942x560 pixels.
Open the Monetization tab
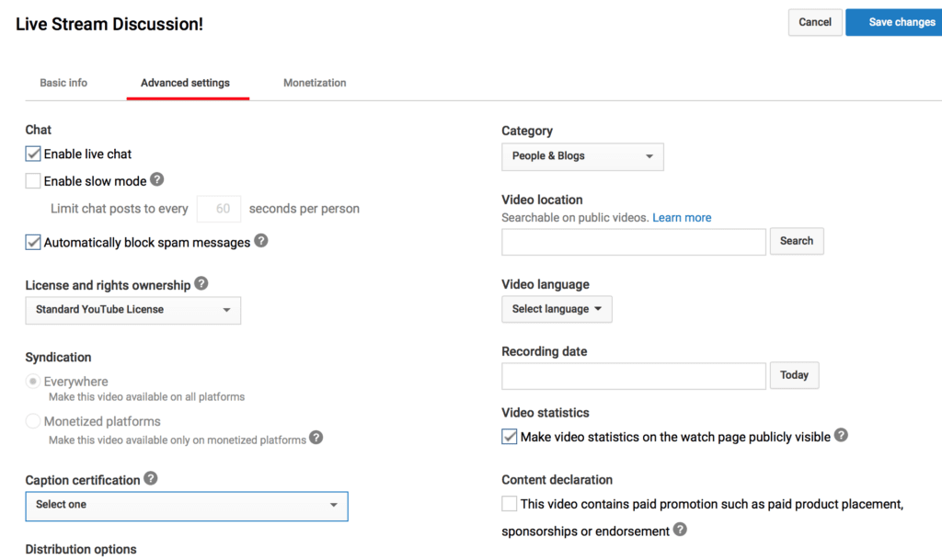click(315, 83)
